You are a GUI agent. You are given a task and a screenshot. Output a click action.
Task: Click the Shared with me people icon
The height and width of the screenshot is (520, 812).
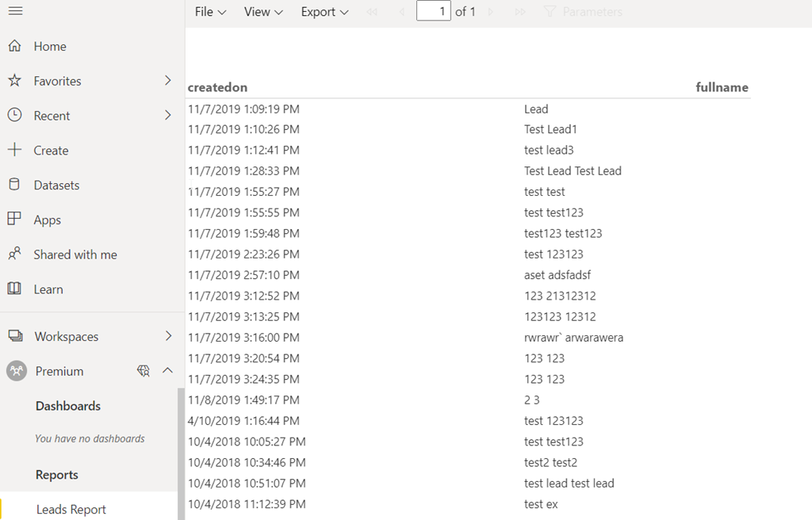(x=14, y=254)
